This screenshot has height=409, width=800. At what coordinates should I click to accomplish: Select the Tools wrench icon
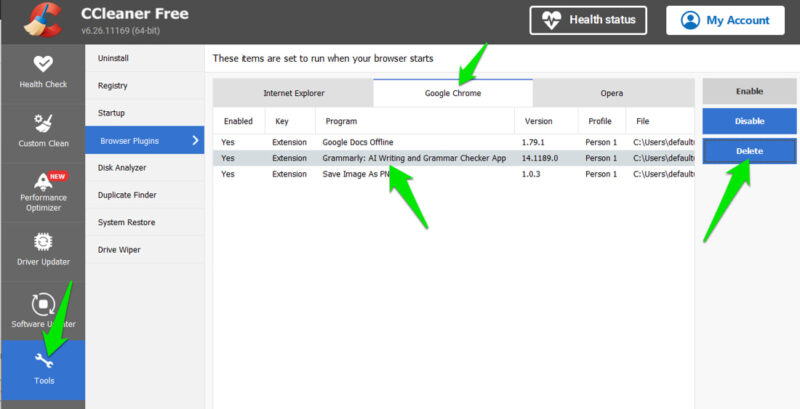(x=44, y=361)
